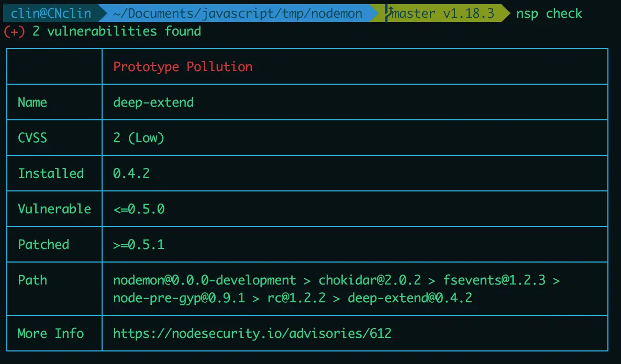Click 'nodemon@0.0.0-development' in the path
The height and width of the screenshot is (364, 621).
coord(204,280)
